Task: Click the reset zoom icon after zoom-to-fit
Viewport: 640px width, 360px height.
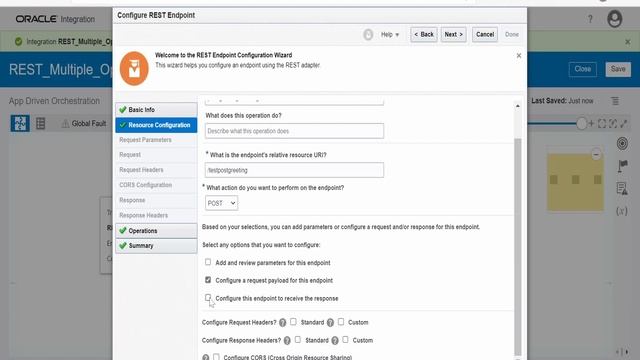Action: (613, 123)
